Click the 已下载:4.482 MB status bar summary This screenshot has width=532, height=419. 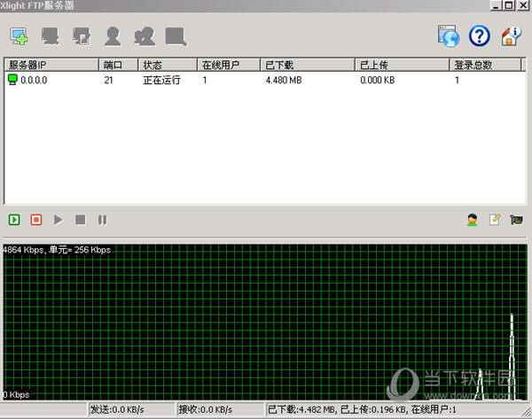[x=362, y=409]
